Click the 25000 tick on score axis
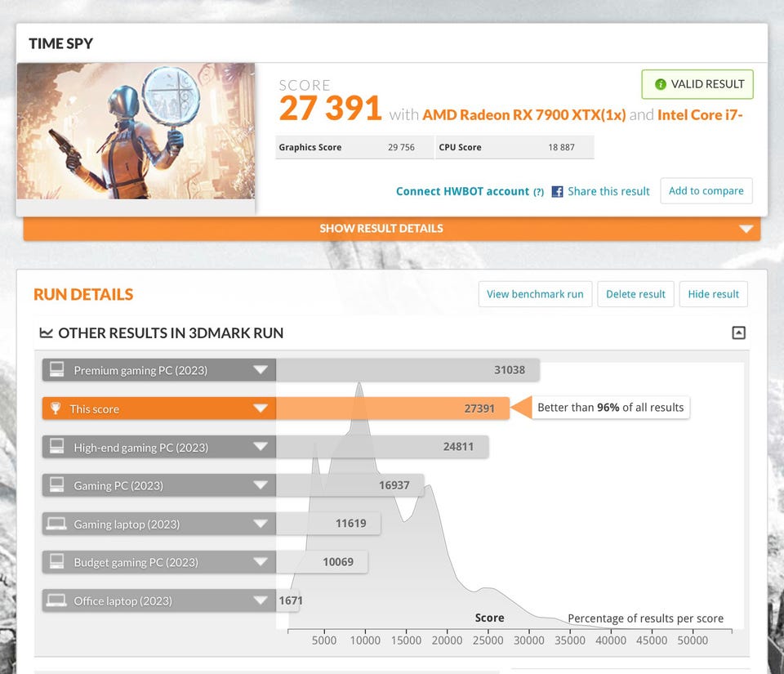This screenshot has height=674, width=784. [488, 641]
